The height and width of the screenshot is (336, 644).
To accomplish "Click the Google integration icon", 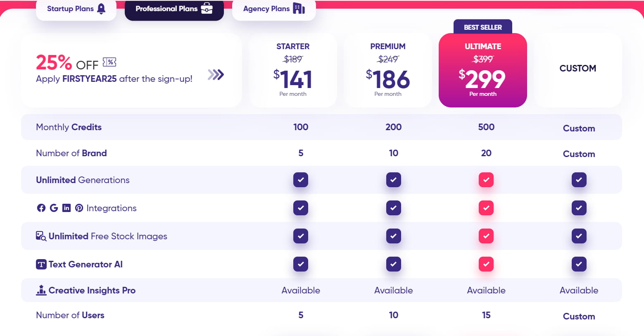I will [x=54, y=208].
